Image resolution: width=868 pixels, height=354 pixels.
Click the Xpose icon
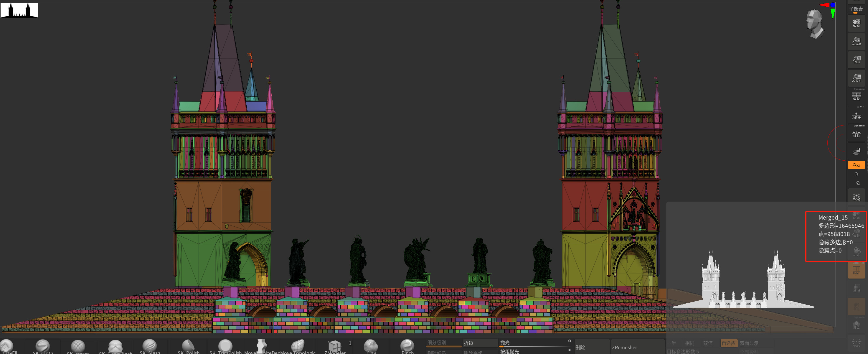(856, 343)
